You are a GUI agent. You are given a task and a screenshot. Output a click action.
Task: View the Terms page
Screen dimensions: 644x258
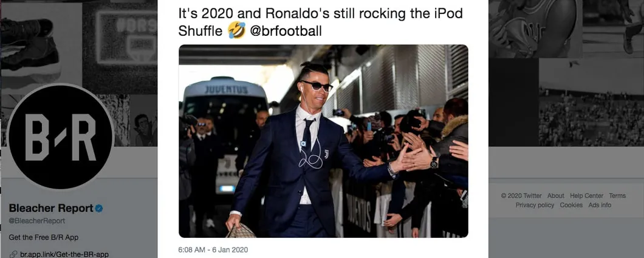[617, 196]
